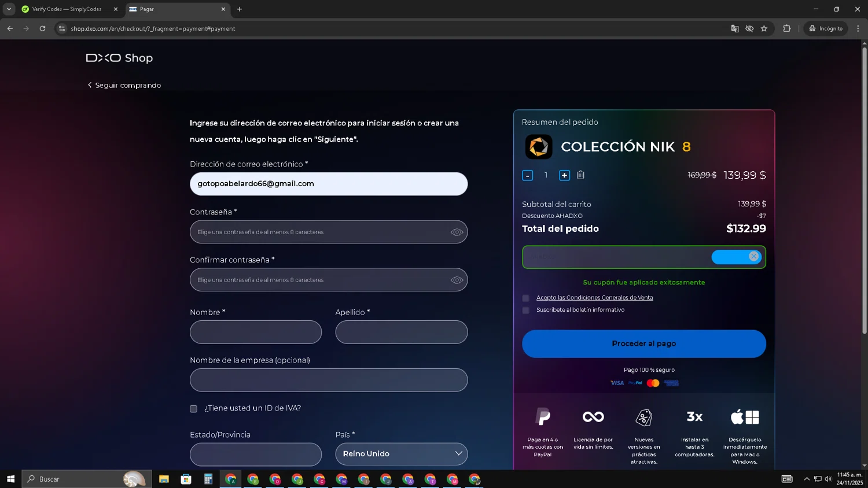
Task: Click the Contraseña password field
Action: pyautogui.click(x=329, y=232)
